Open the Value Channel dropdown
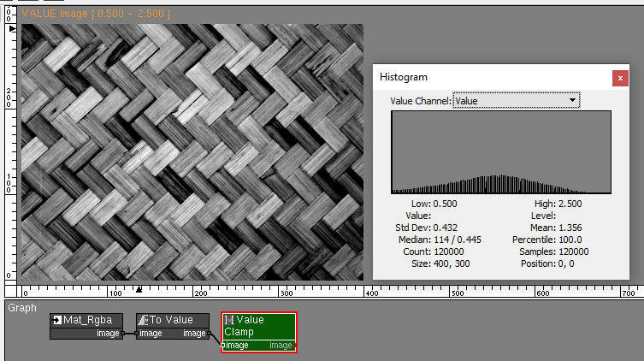 [x=516, y=101]
